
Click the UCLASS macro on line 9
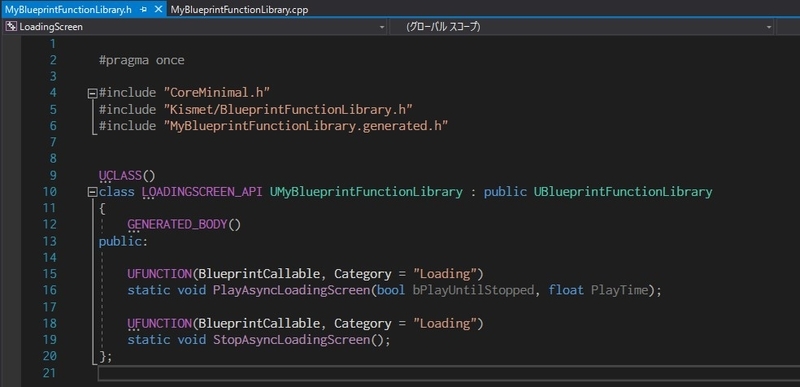[120, 176]
